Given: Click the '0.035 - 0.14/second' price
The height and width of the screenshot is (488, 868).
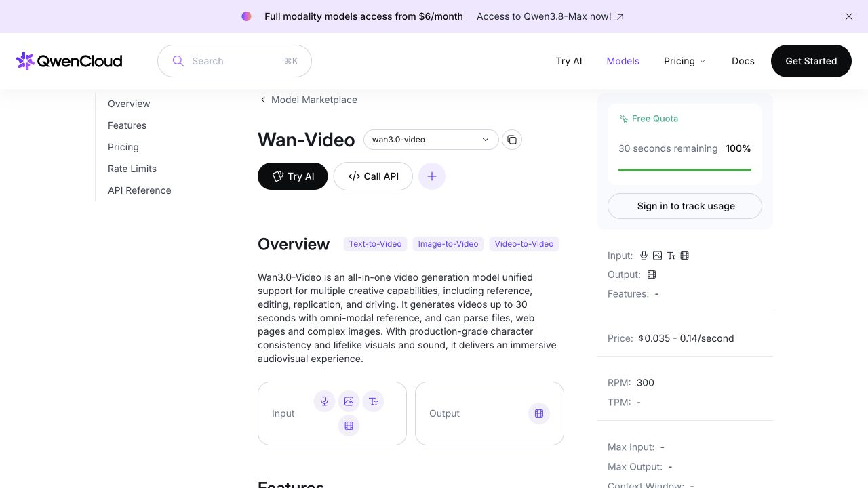Looking at the screenshot, I should (x=689, y=338).
